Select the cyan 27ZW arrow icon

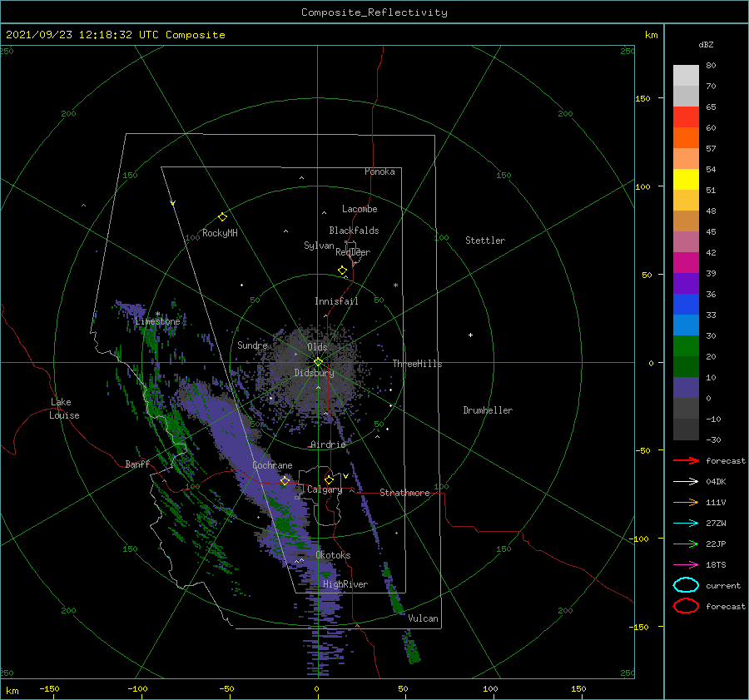coord(686,524)
